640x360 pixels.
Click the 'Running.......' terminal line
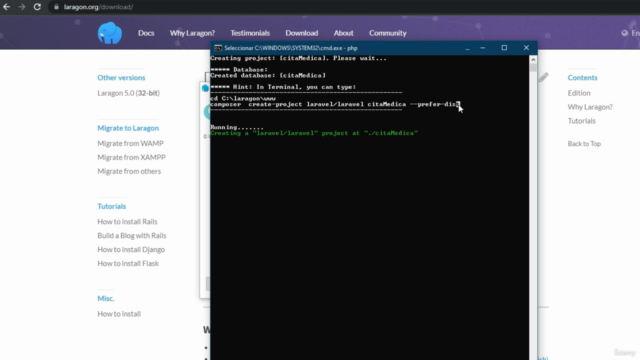click(x=237, y=127)
